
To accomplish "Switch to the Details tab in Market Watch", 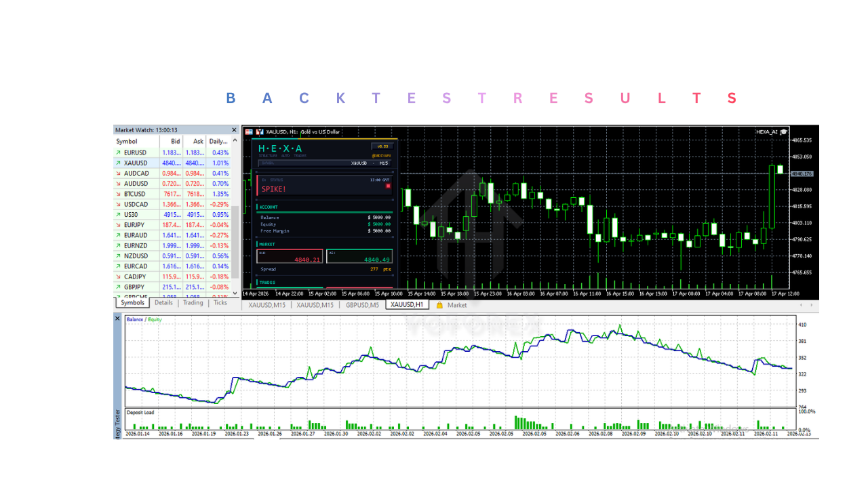I will pyautogui.click(x=163, y=302).
